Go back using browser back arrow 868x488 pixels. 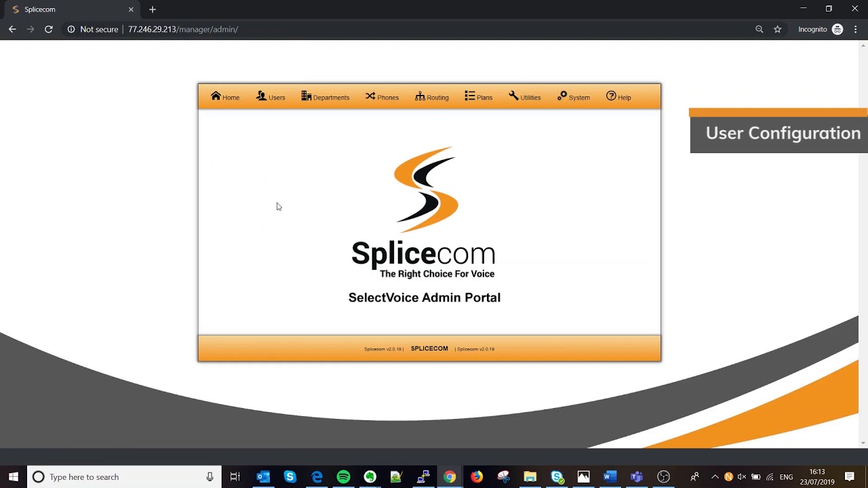[12, 29]
